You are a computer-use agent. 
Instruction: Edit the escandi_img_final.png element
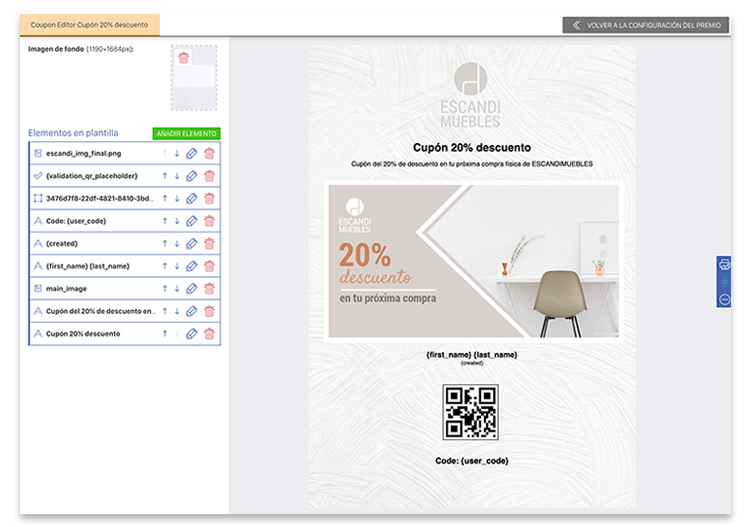click(x=191, y=154)
